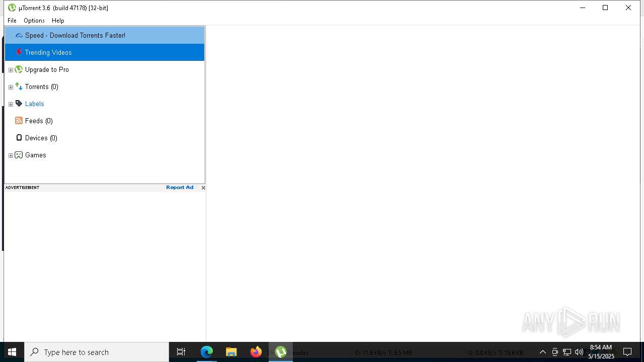Screen dimensions: 644x362
Task: Select Trending Videos in sidebar
Action: (x=105, y=52)
